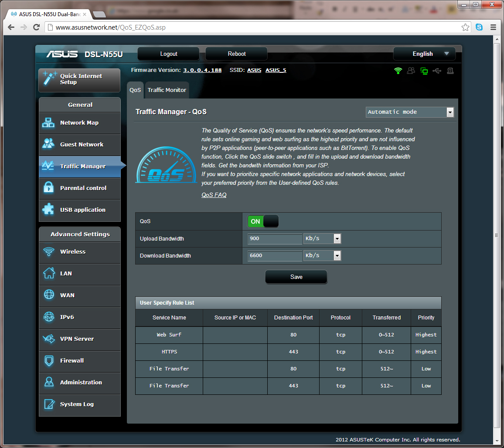The image size is (504, 448).
Task: Edit the Upload Bandwidth value field
Action: 275,239
